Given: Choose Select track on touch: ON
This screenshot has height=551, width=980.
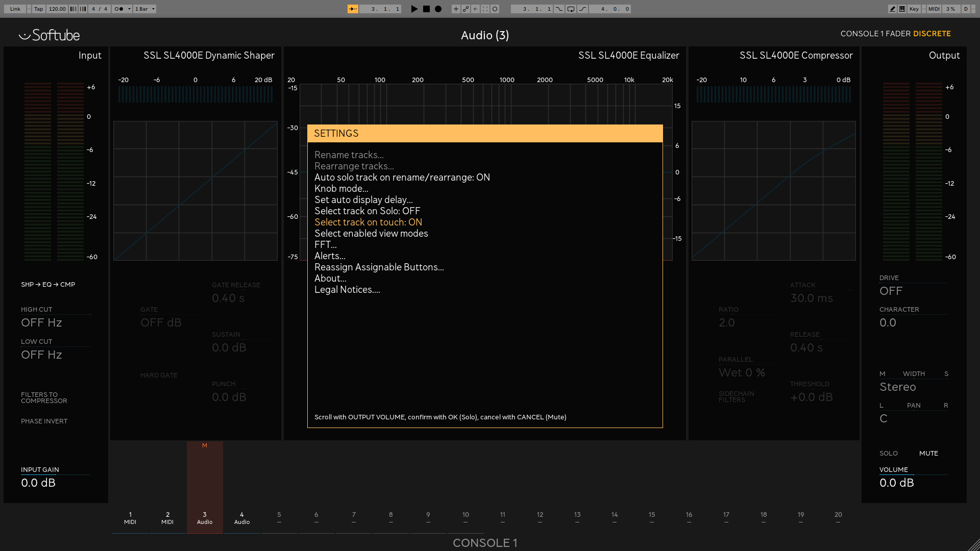Looking at the screenshot, I should coord(368,222).
